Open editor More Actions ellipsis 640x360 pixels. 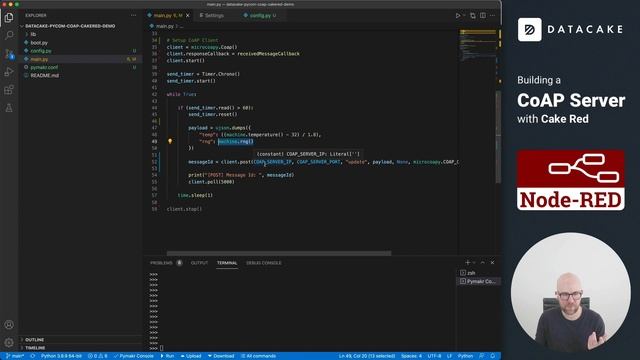pyautogui.click(x=493, y=16)
